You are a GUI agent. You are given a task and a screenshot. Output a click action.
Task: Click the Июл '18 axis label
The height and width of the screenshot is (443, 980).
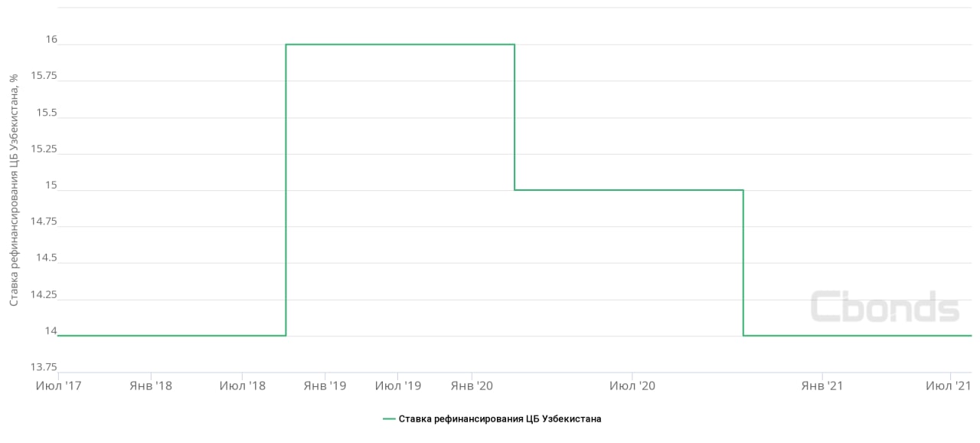point(242,386)
